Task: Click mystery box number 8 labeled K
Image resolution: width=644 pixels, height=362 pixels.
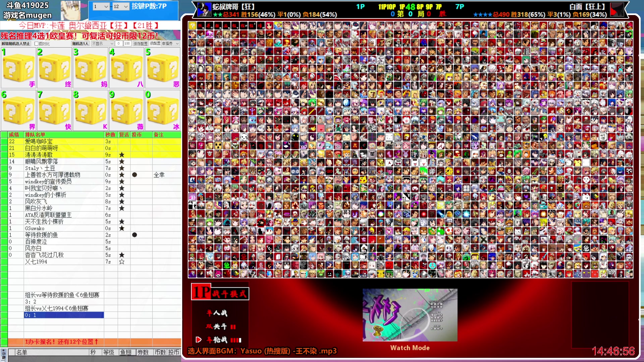Action: (91, 110)
